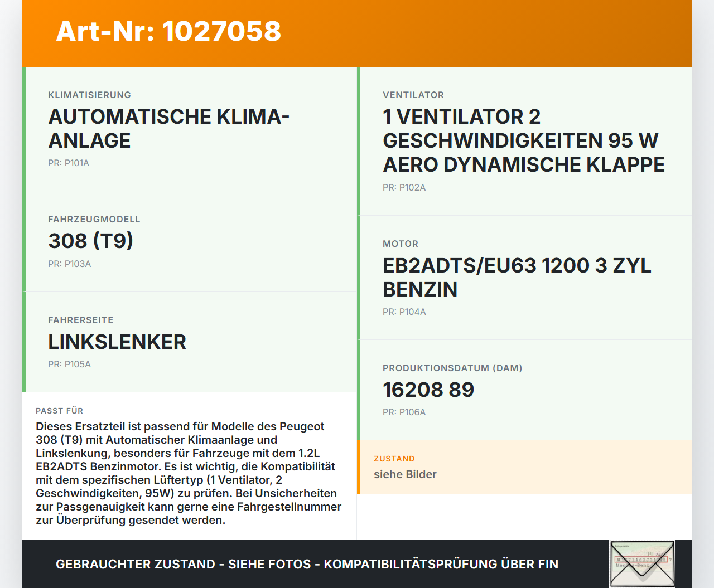Select the 308 (T9) model label
The image size is (714, 588).
tap(90, 241)
